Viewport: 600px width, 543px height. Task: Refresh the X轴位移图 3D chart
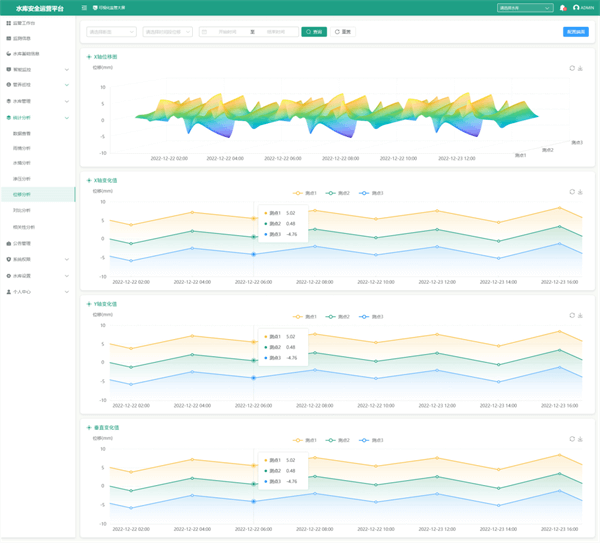pos(572,68)
